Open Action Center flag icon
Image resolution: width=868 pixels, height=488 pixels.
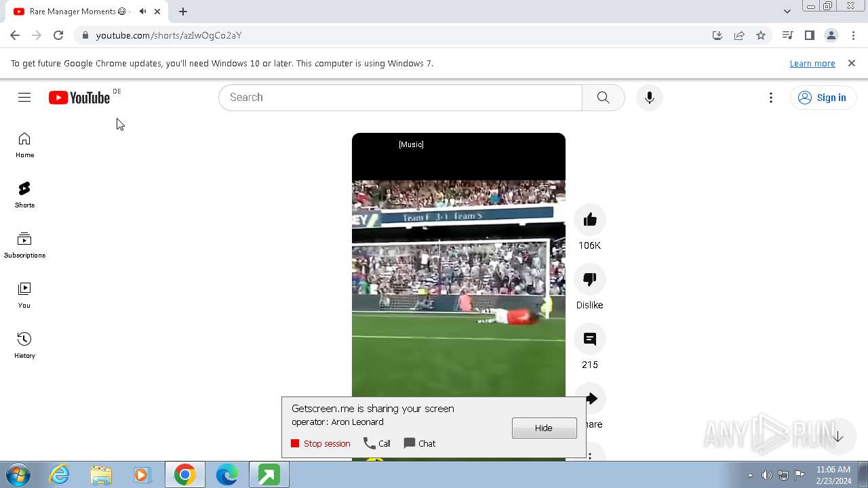pos(800,475)
